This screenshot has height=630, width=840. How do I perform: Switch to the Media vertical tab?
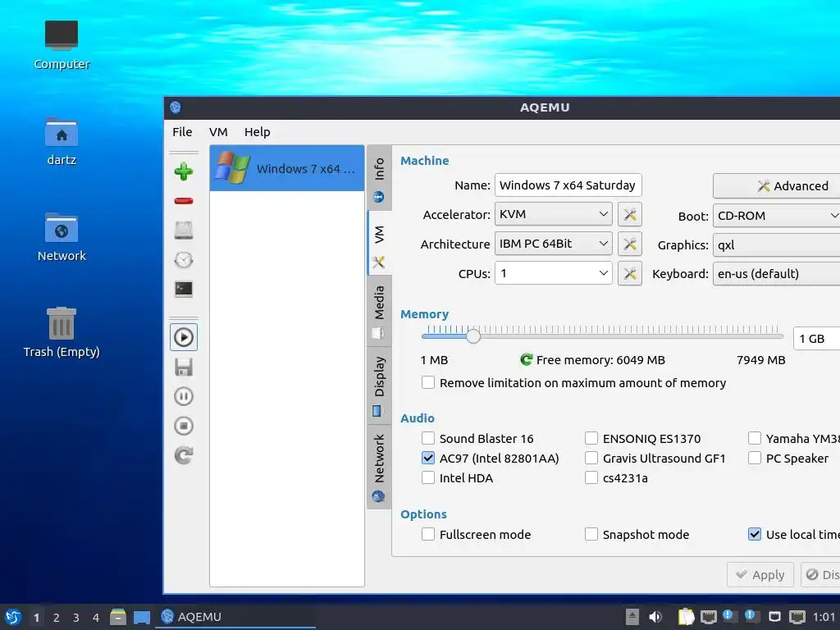coord(379,311)
